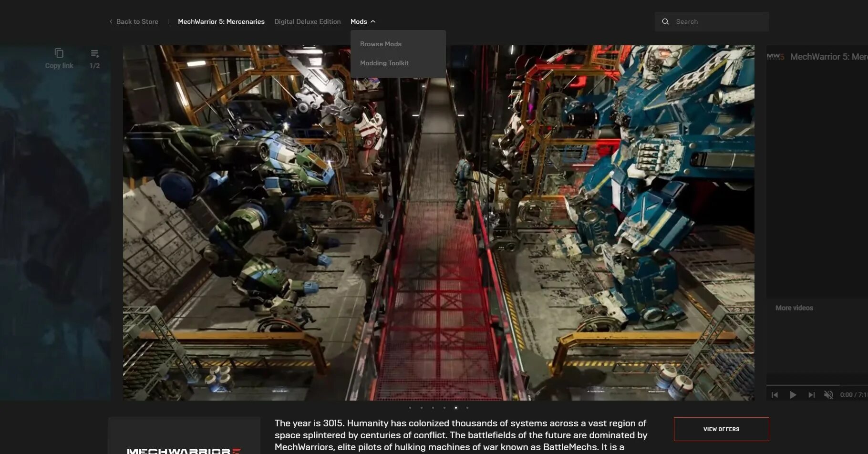The height and width of the screenshot is (454, 868).
Task: Click the MW5 channel logo icon
Action: tap(775, 57)
